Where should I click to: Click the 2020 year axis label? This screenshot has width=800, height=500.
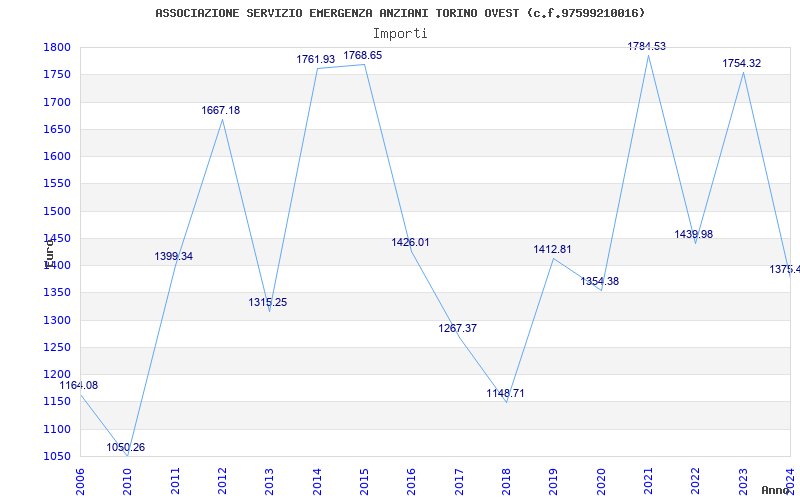pos(601,482)
